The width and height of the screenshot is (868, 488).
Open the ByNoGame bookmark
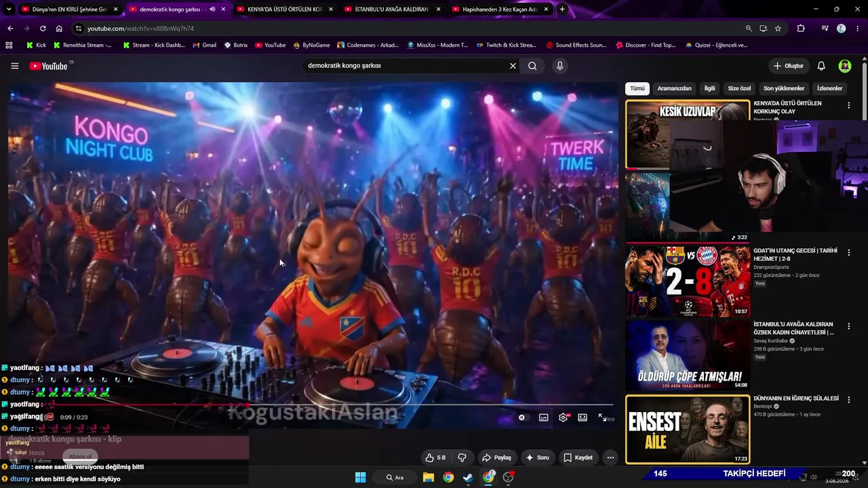(311, 45)
